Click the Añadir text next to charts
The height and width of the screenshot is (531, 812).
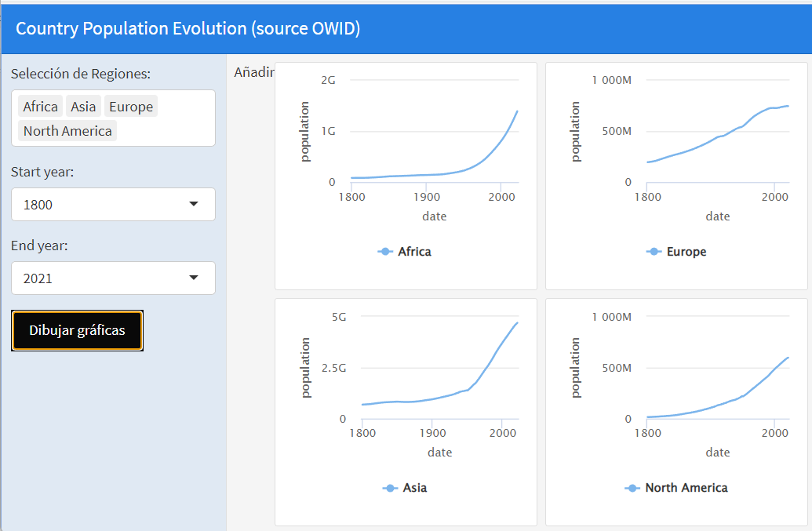click(254, 72)
